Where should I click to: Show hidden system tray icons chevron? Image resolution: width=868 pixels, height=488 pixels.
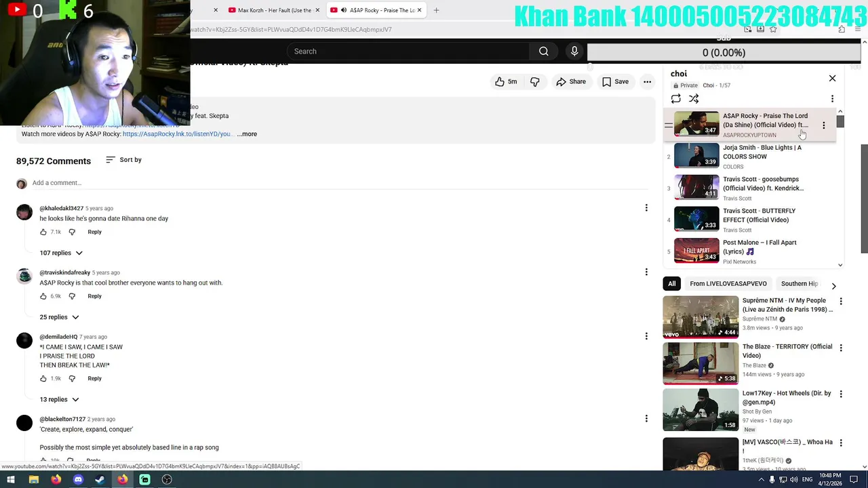pos(761,480)
